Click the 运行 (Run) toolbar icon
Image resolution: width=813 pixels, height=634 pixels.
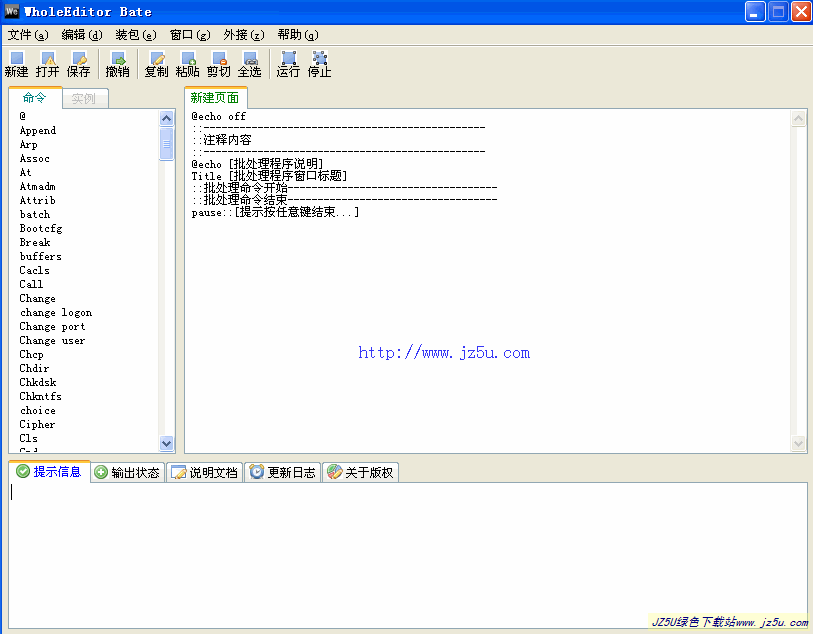tap(288, 64)
